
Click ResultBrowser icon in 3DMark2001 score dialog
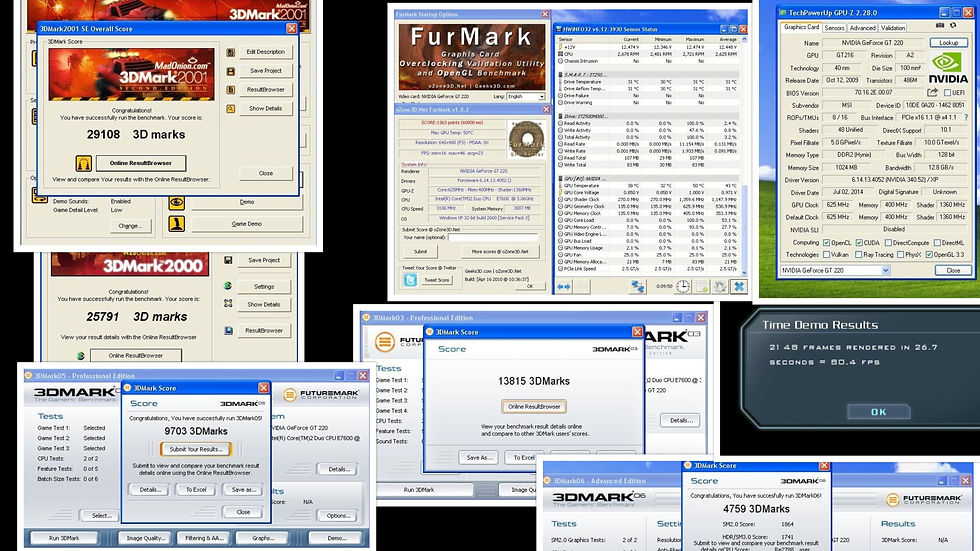click(x=231, y=90)
